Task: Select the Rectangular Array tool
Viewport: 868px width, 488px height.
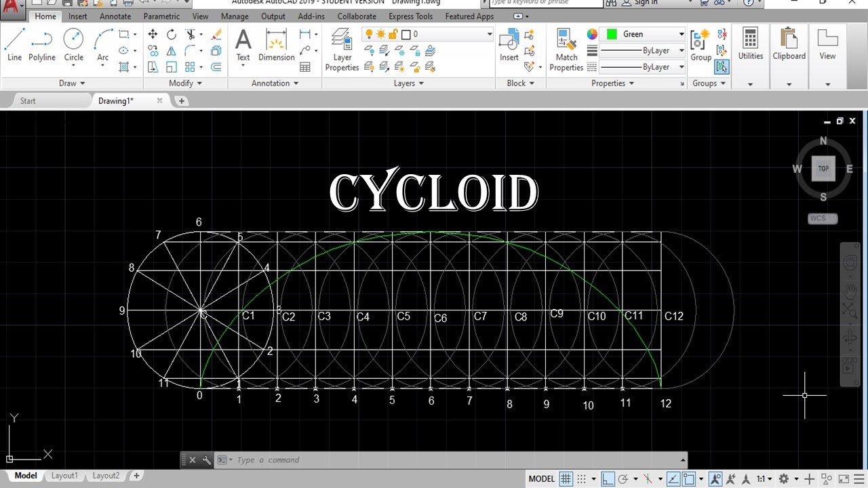Action: coord(191,67)
